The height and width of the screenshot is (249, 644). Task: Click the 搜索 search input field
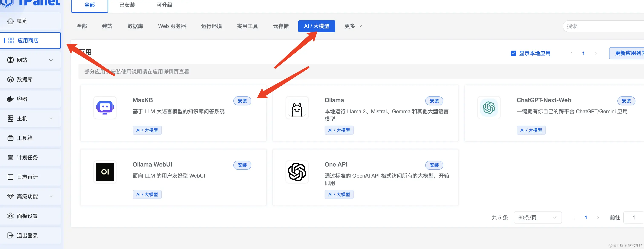click(x=602, y=26)
